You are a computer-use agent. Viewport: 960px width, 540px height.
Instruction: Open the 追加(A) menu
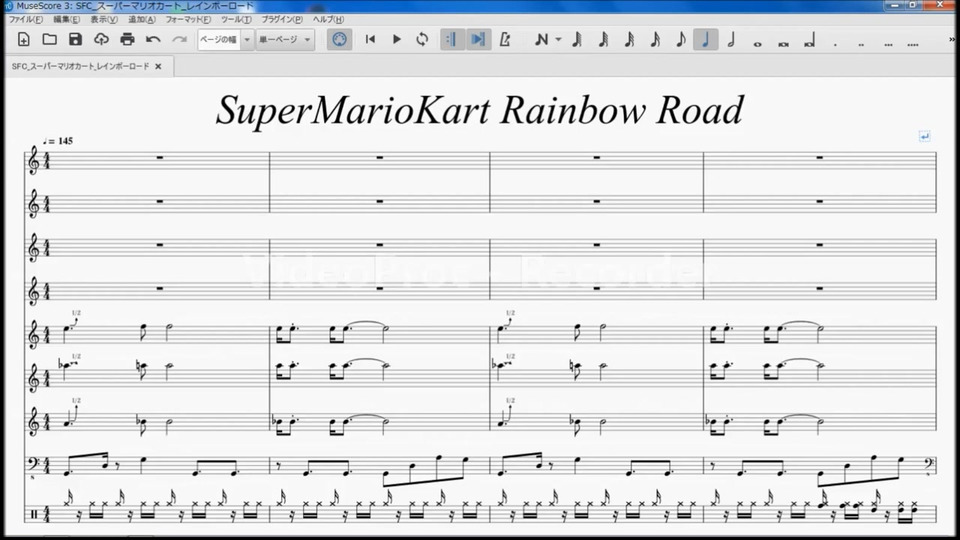tap(141, 20)
